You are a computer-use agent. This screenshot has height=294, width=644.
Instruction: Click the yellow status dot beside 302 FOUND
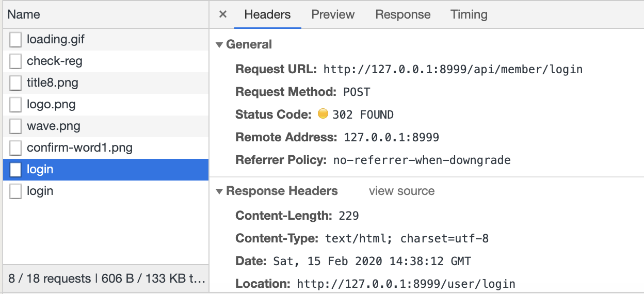pos(323,114)
